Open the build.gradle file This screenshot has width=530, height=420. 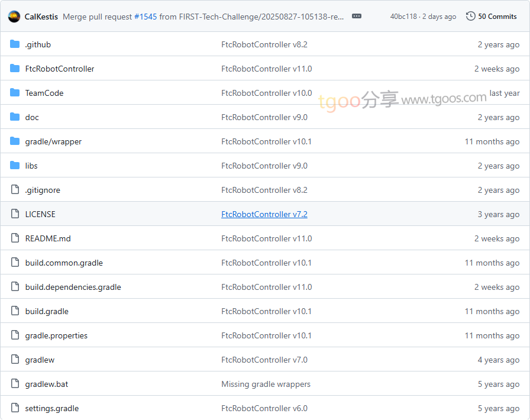pyautogui.click(x=47, y=311)
